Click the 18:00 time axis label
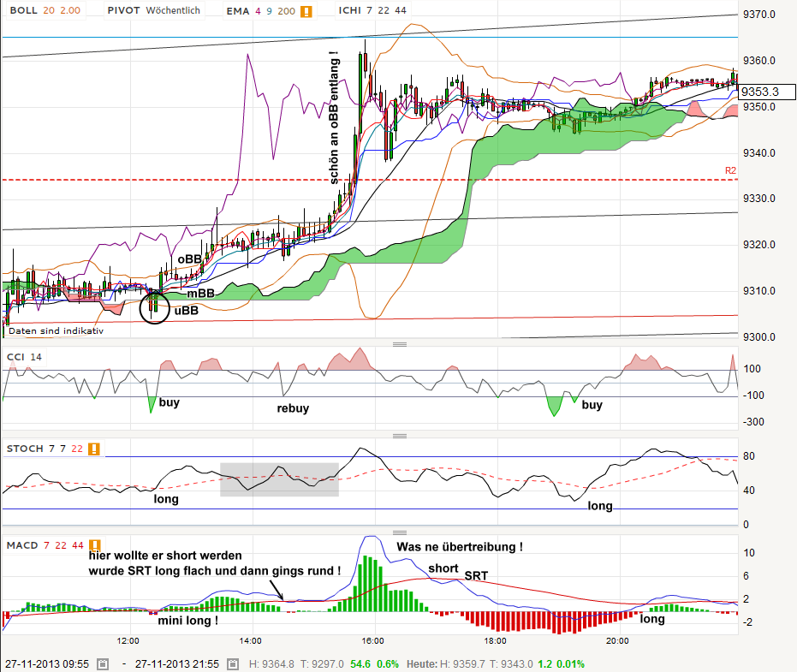 tap(495, 641)
